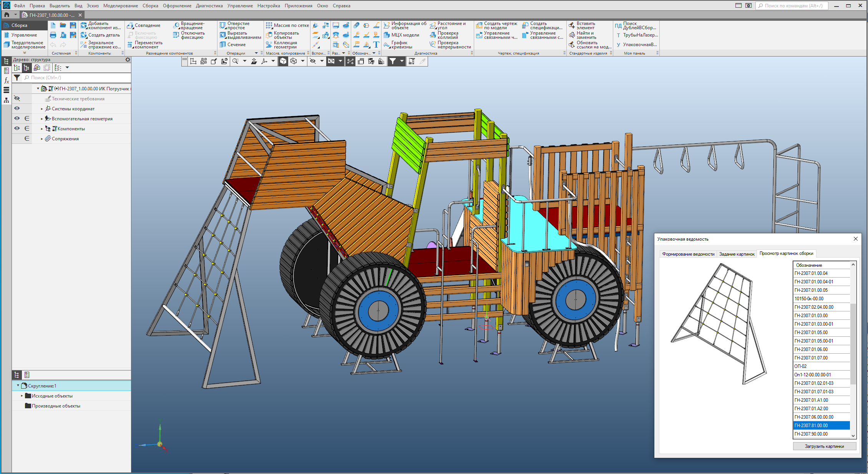
Task: Open dropdown arrow of Операции panel
Action: (256, 53)
